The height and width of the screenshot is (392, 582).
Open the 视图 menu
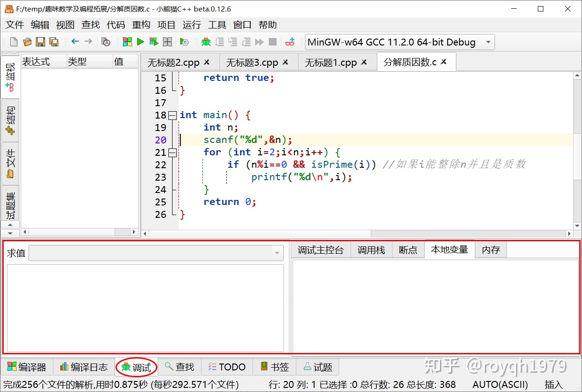(x=65, y=25)
